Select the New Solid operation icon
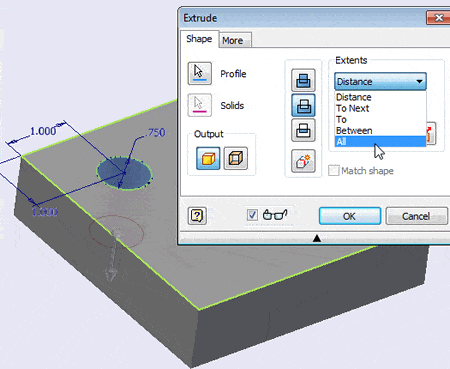450x369 pixels. pyautogui.click(x=303, y=161)
